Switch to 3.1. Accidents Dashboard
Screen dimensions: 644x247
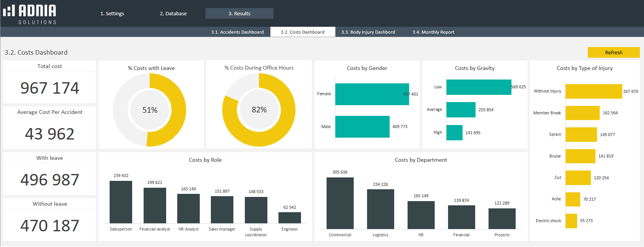pos(237,32)
